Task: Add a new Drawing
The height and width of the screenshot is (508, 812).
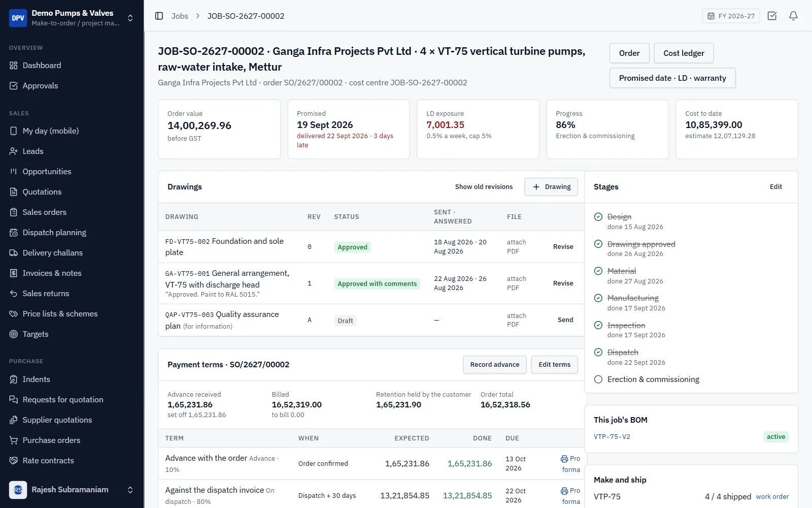Action: click(551, 187)
